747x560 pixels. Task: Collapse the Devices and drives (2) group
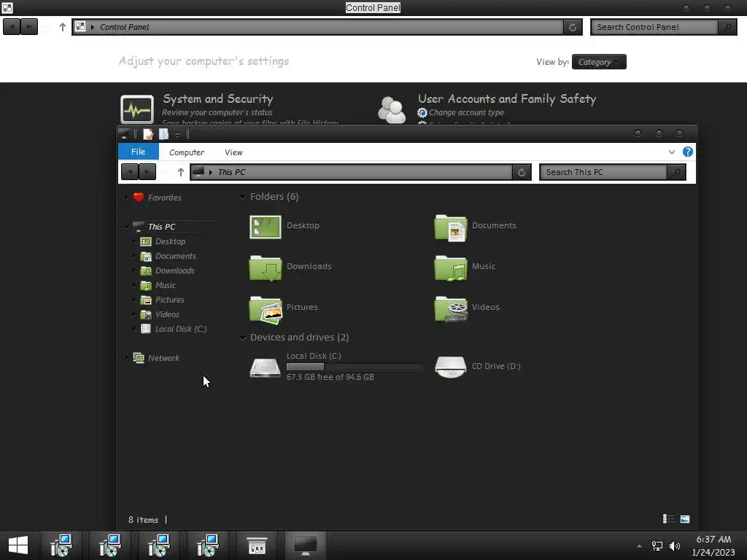pyautogui.click(x=242, y=338)
